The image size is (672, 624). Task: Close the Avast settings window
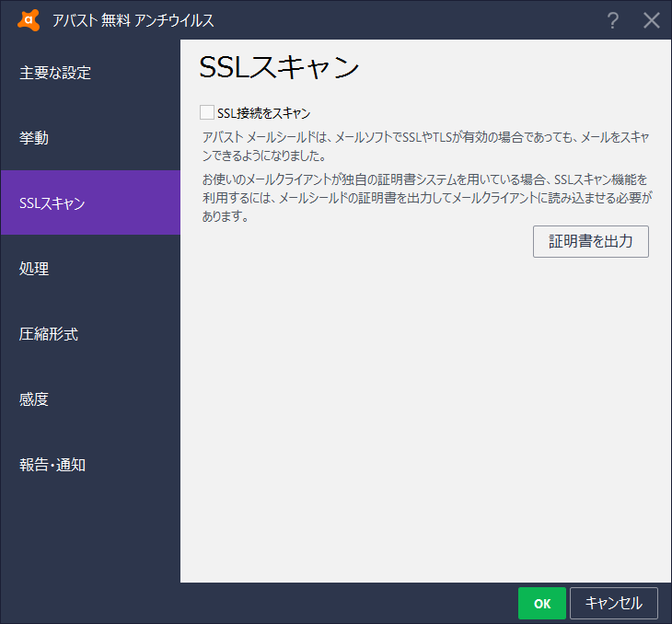click(651, 20)
